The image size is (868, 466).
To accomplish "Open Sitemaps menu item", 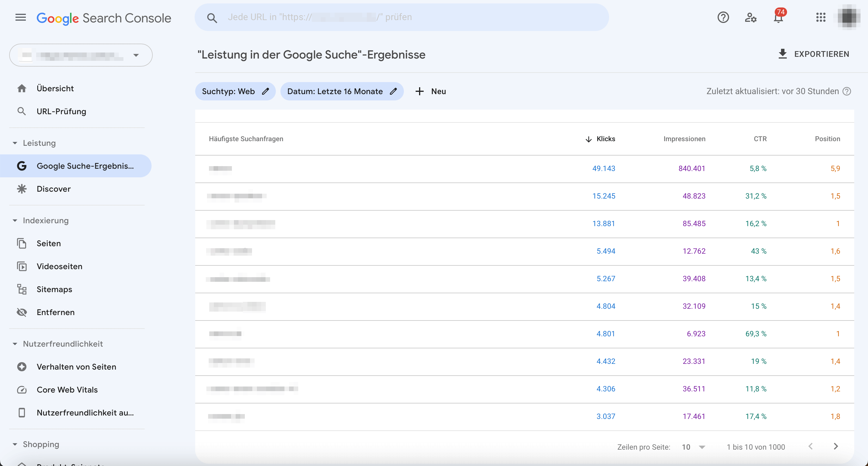I will (x=54, y=289).
